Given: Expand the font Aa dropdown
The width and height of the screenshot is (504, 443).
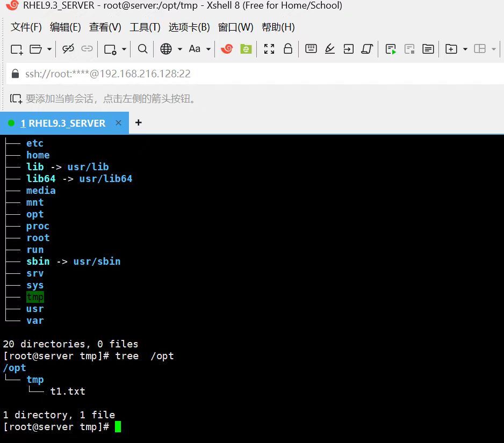Looking at the screenshot, I should tap(197, 49).
